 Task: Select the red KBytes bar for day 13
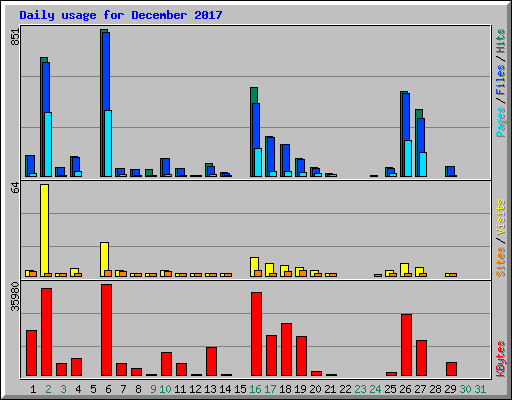pos(211,361)
